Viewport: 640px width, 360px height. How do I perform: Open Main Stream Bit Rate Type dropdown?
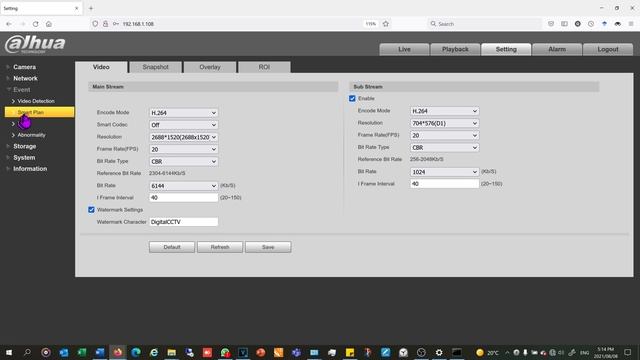[x=183, y=162]
